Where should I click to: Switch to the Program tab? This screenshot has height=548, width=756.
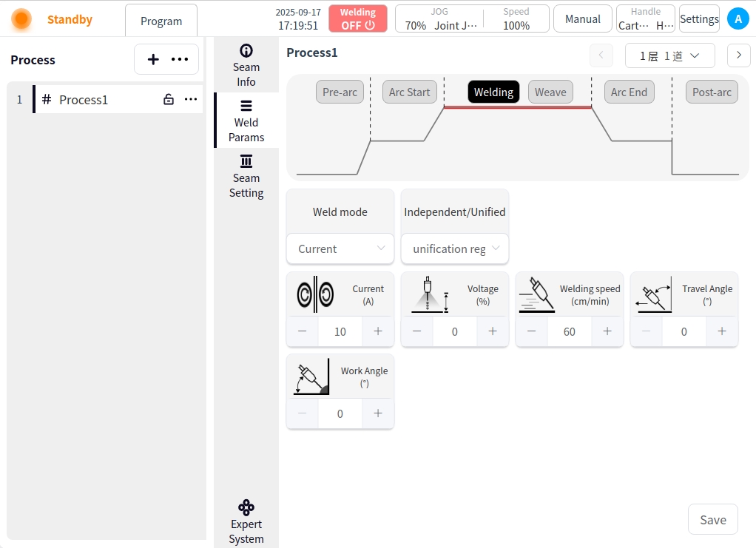161,21
